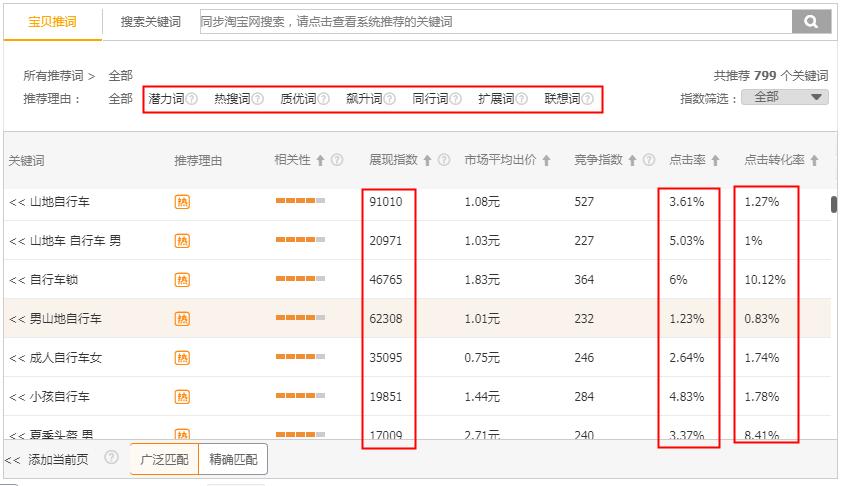Filter by 同行词 reason
846x486 pixels.
(431, 99)
